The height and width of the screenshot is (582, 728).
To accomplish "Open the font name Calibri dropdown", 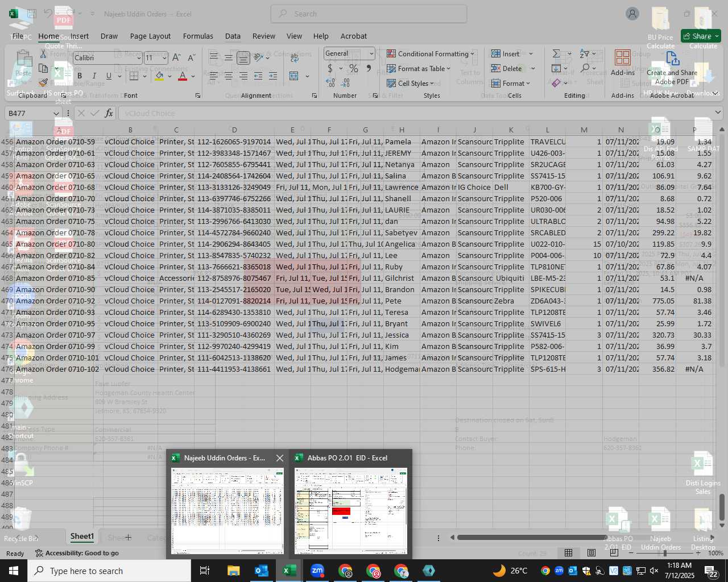I will (138, 57).
